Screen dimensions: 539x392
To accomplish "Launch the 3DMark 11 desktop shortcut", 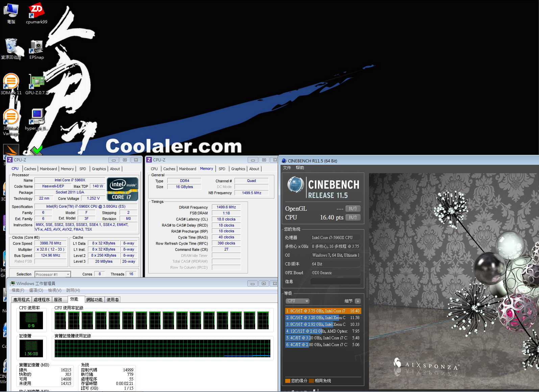I will tap(11, 84).
